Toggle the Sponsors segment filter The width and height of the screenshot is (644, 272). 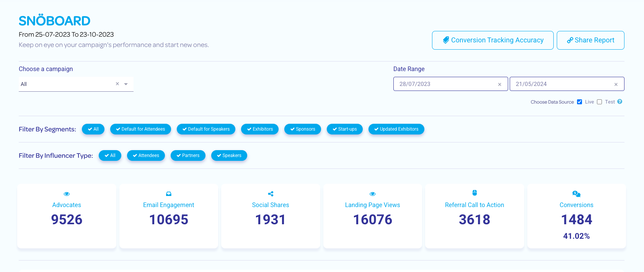point(303,129)
